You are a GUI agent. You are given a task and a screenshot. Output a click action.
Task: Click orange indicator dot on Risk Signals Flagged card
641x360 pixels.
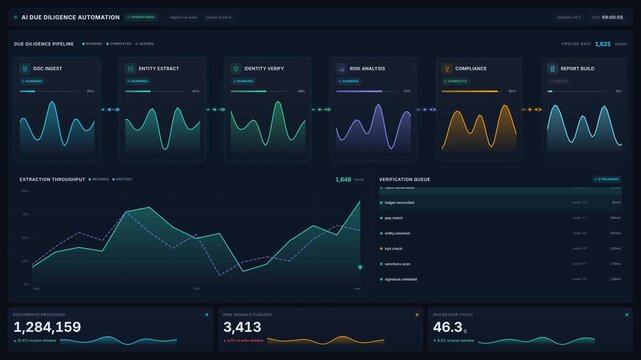coord(417,315)
